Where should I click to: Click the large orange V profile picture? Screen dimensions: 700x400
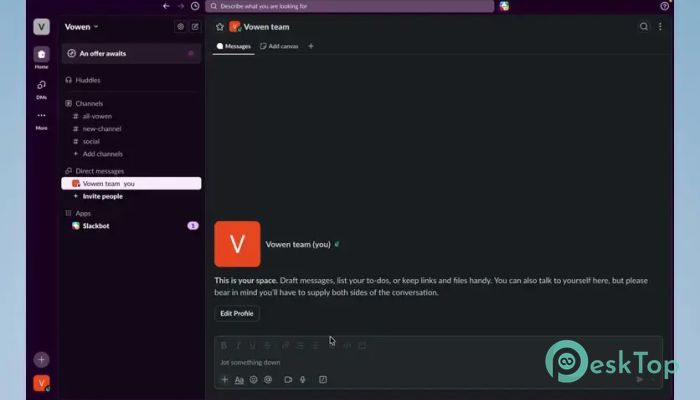click(x=237, y=244)
